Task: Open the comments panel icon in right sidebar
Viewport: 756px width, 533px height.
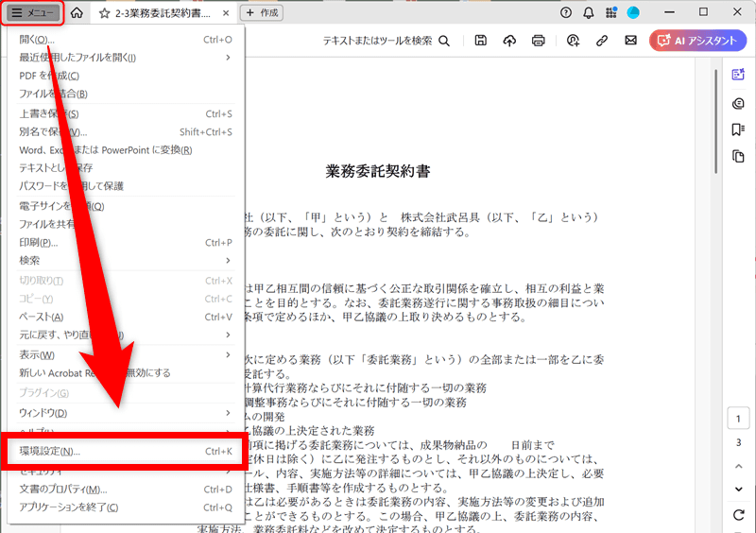Action: pyautogui.click(x=738, y=103)
